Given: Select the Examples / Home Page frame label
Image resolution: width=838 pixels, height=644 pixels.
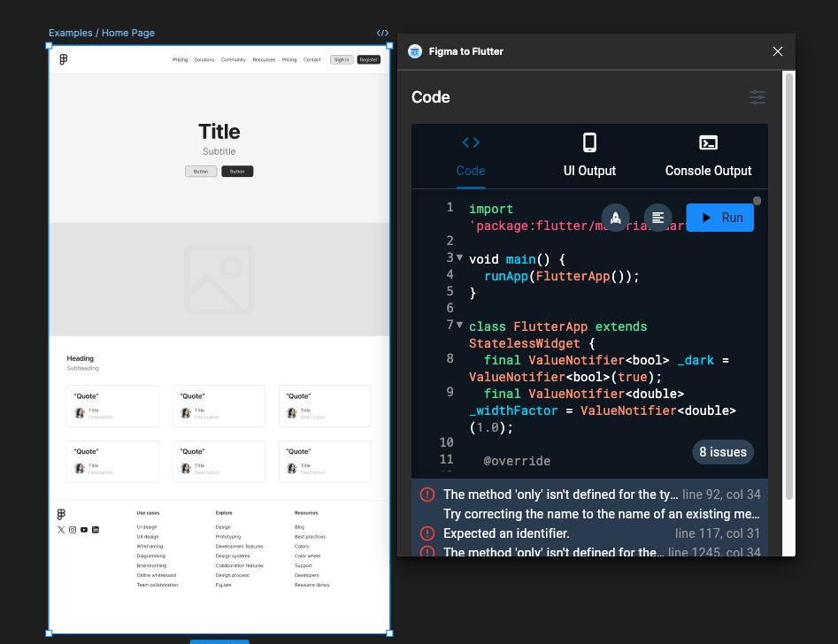Looking at the screenshot, I should point(102,33).
